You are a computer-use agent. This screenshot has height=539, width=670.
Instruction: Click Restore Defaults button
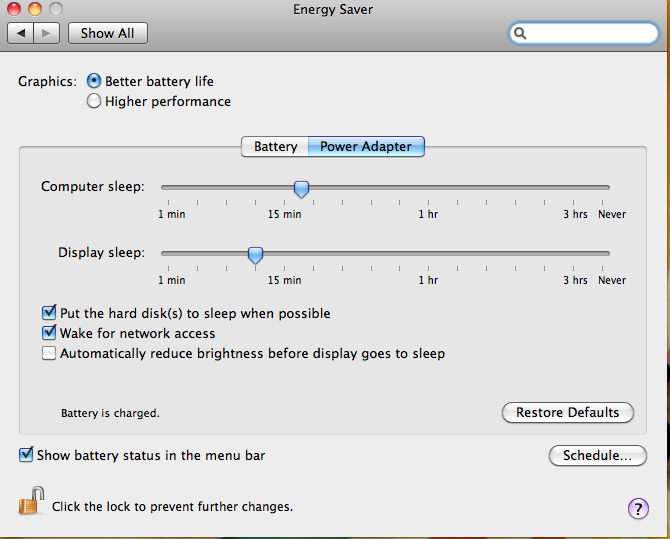[x=567, y=412]
